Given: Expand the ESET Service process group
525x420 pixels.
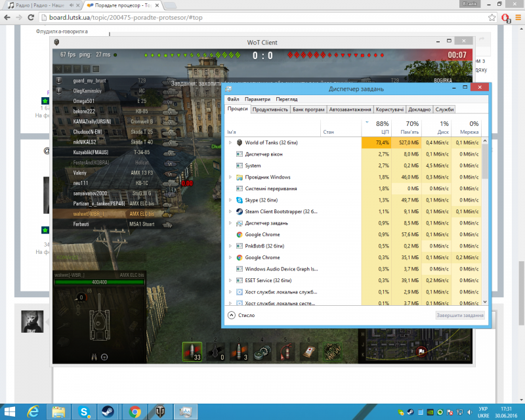Looking at the screenshot, I should [230, 280].
